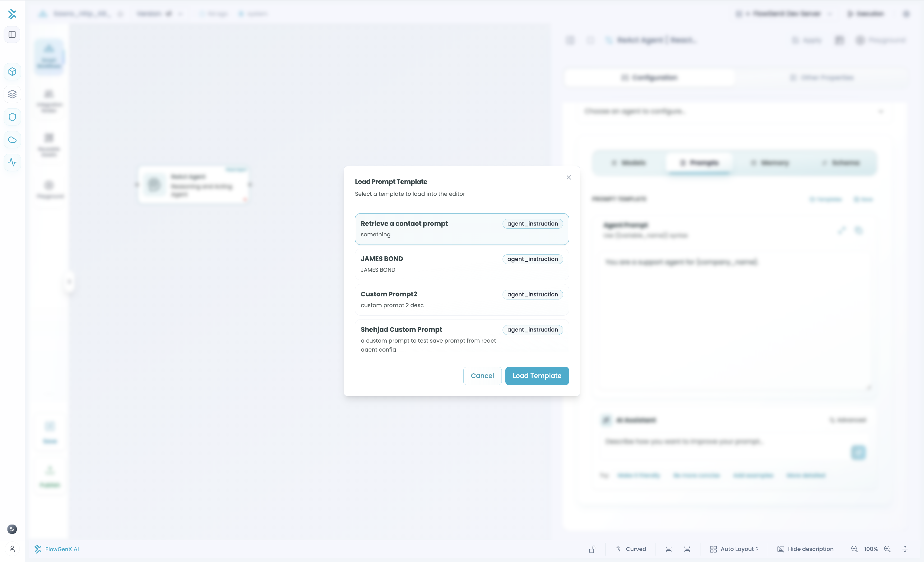Viewport: 924px width, 562px height.
Task: Click the shield icon in sidebar
Action: point(12,117)
